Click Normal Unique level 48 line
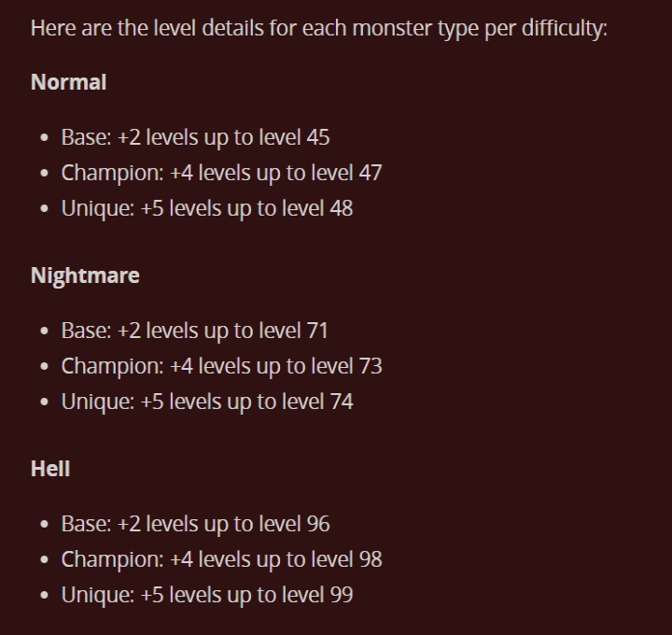The width and height of the screenshot is (672, 635). point(207,209)
